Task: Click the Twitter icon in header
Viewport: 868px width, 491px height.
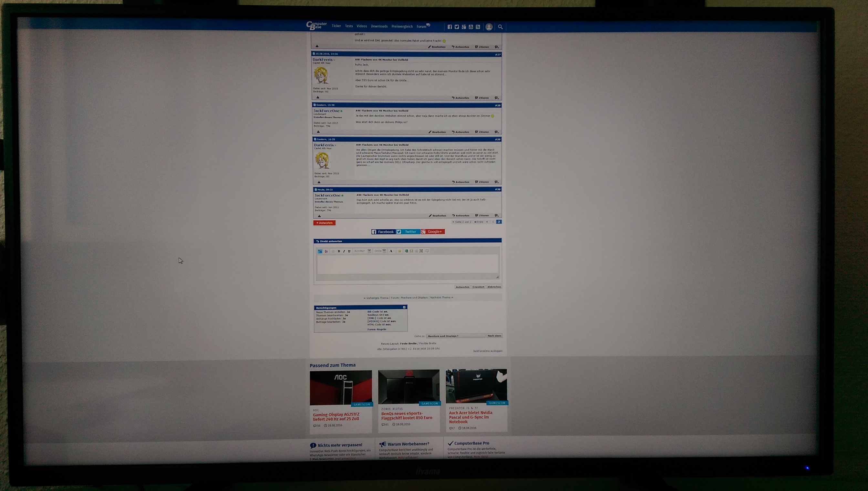Action: click(457, 27)
